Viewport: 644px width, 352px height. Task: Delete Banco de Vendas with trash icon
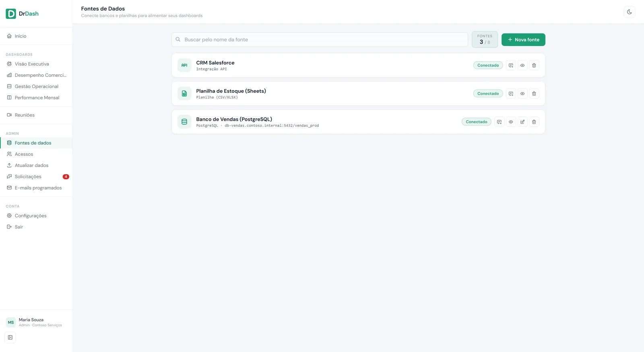tap(534, 121)
